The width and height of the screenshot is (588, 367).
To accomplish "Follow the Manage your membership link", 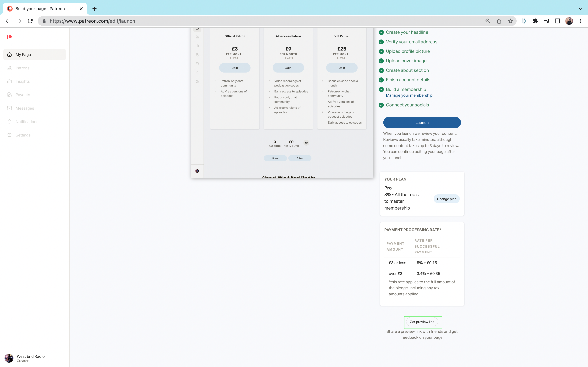I will (x=409, y=95).
